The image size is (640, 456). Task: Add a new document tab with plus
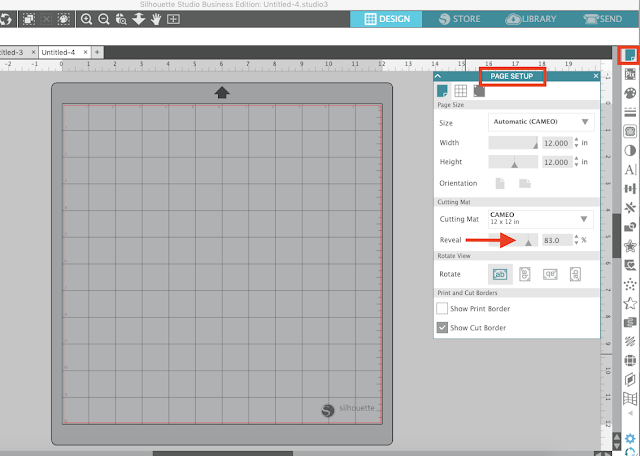(97, 52)
